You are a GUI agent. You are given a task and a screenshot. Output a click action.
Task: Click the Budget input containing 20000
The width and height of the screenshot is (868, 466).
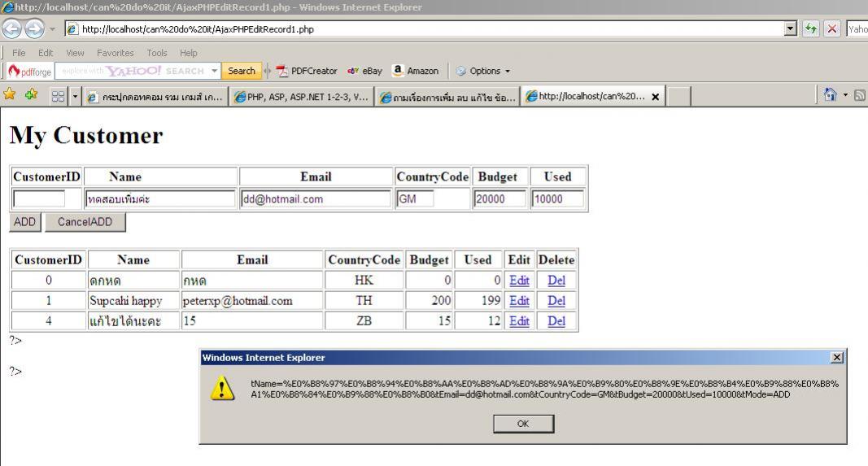(x=499, y=198)
